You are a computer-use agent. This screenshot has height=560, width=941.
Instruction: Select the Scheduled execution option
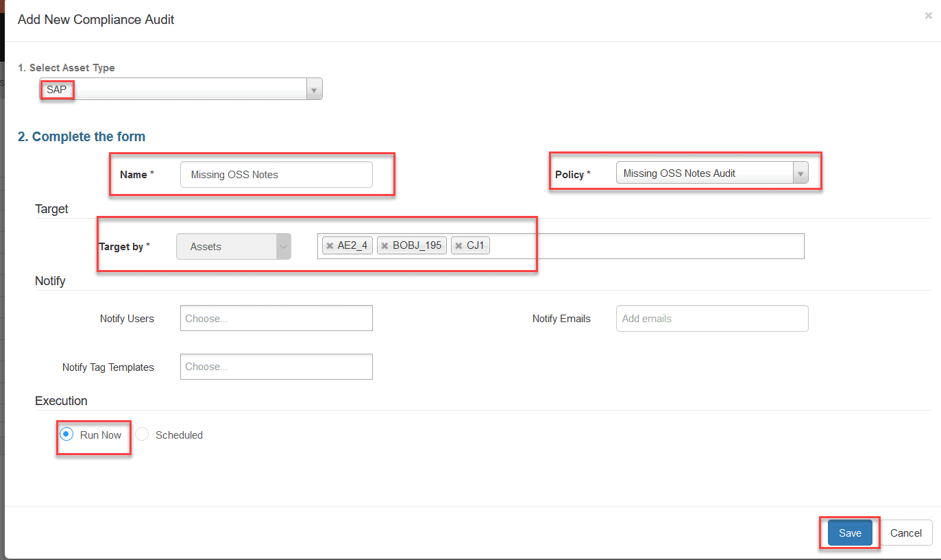click(142, 435)
